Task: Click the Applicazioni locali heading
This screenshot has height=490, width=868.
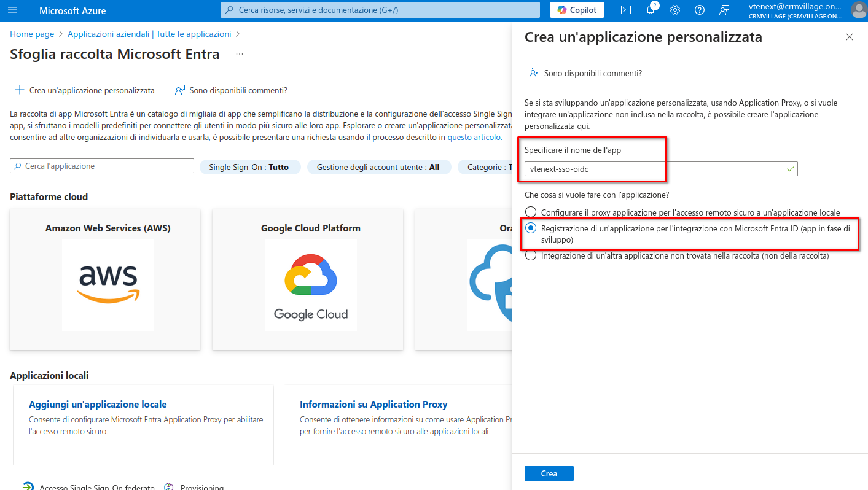Action: click(x=49, y=376)
